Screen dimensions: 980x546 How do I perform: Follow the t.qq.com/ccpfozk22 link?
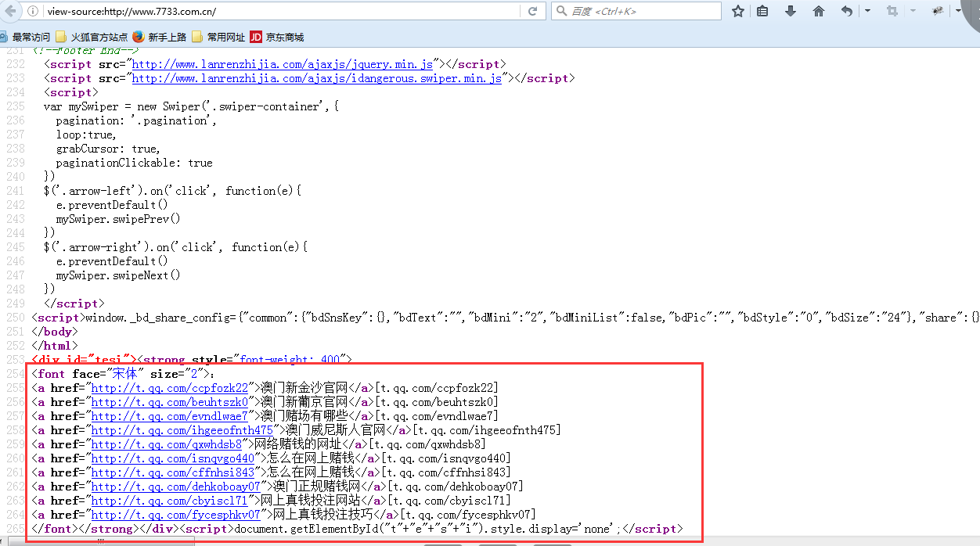point(170,388)
